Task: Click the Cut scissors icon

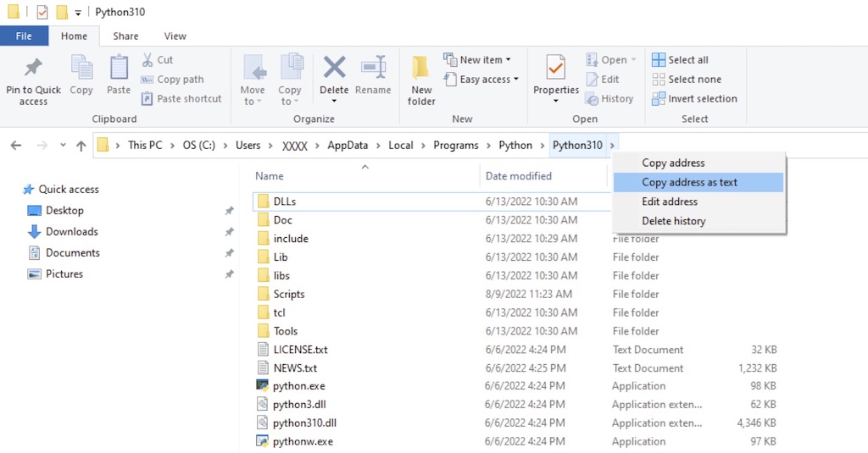Action: 147,60
